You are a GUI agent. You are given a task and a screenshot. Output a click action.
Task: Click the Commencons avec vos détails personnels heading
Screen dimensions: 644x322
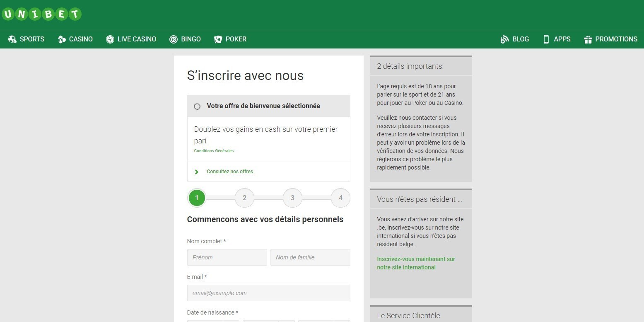click(x=265, y=220)
